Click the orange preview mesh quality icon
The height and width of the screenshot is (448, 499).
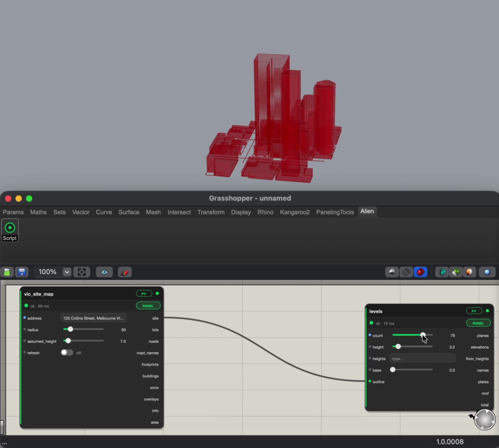point(469,272)
